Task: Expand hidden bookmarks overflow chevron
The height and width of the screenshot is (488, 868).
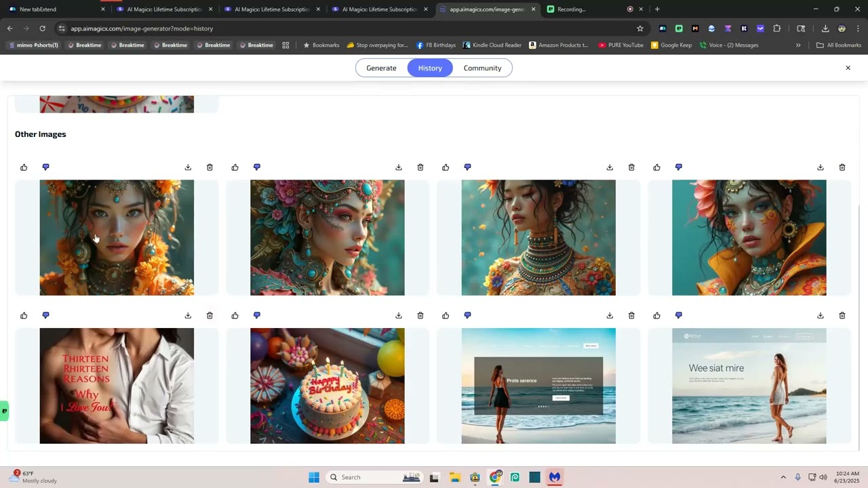Action: click(798, 45)
